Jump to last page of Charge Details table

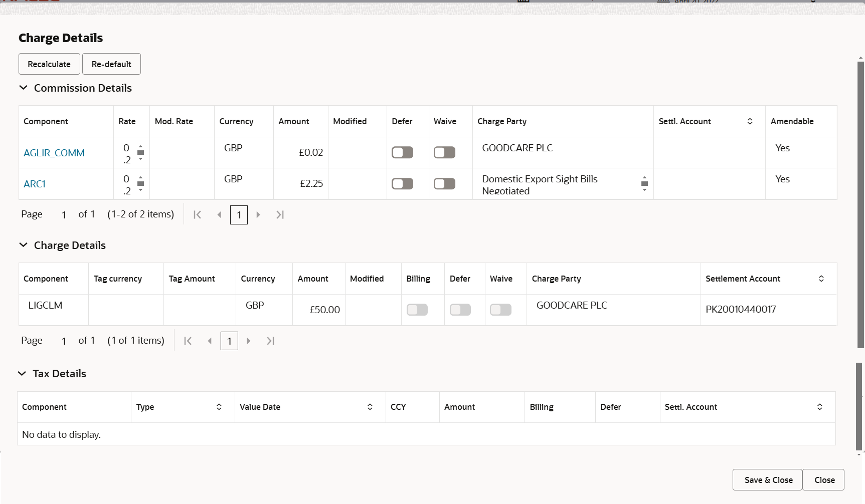click(x=270, y=341)
